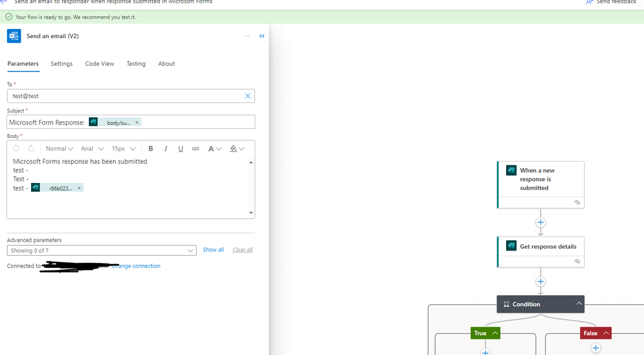Image resolution: width=644 pixels, height=355 pixels.
Task: Toggle underline formatting
Action: [181, 149]
